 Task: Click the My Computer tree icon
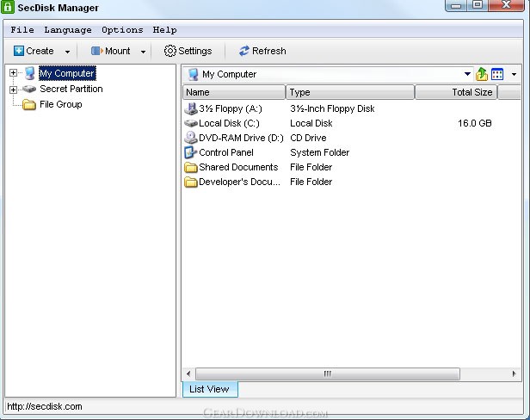(30, 73)
